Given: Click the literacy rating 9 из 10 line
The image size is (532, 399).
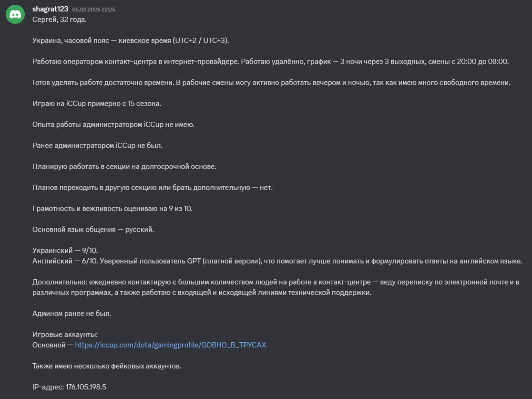Looking at the screenshot, I should (112, 209).
